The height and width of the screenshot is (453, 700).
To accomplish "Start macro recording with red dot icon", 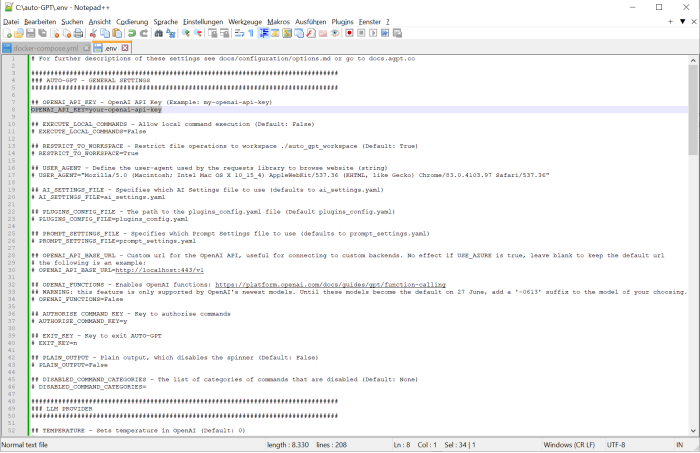I will (350, 33).
